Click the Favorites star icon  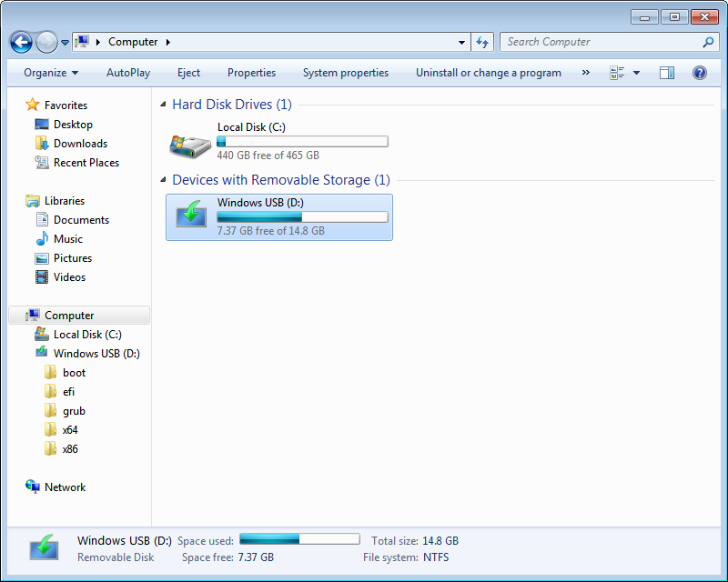coord(32,105)
